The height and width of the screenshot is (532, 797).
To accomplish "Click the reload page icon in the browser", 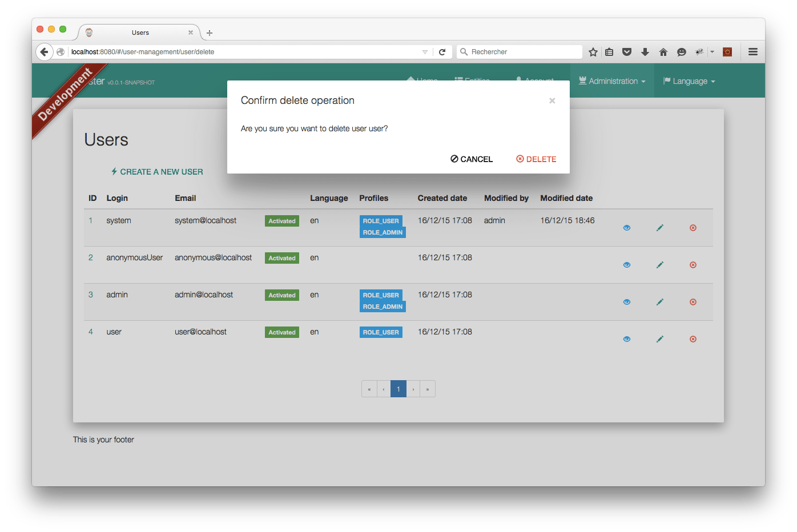I will coord(442,51).
